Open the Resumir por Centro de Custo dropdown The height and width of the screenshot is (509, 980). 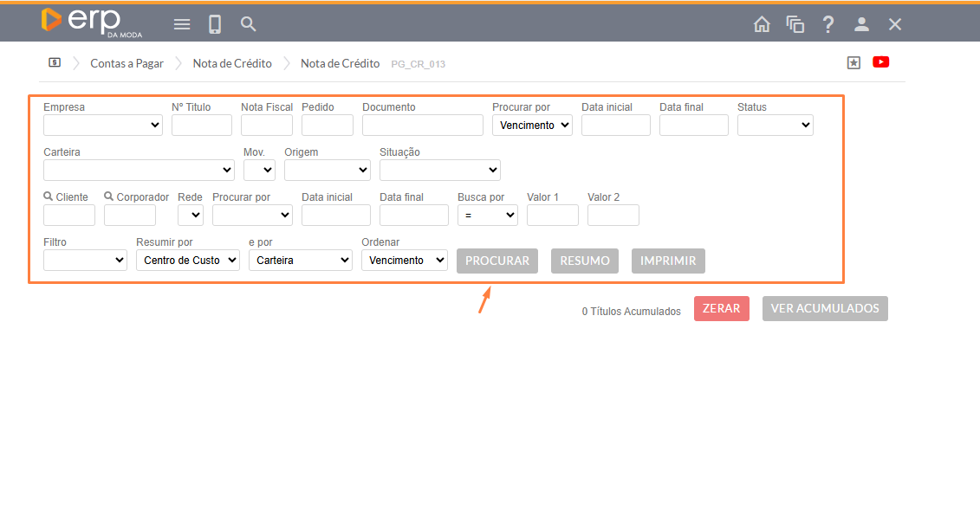[x=188, y=261]
